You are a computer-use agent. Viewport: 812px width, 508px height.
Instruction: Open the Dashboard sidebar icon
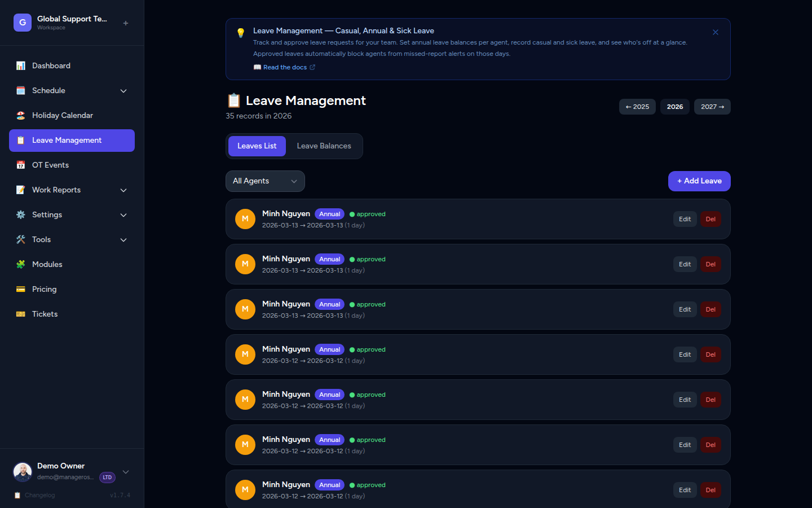tap(21, 65)
